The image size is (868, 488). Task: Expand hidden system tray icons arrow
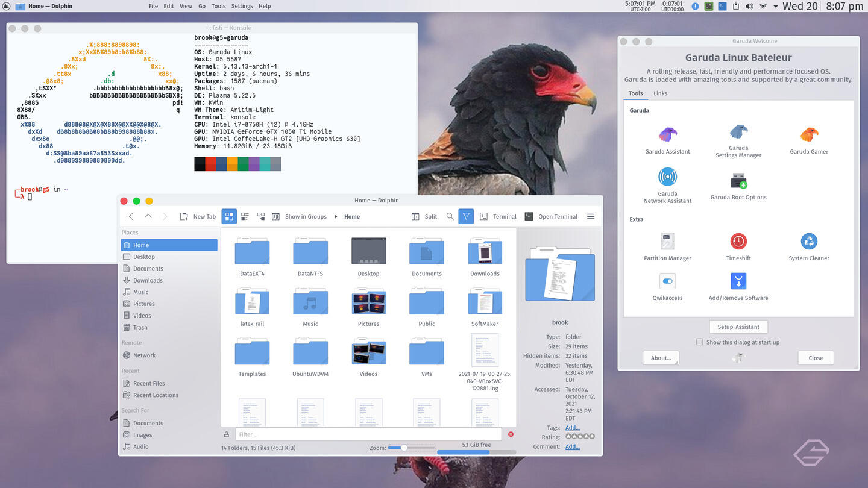coord(776,6)
